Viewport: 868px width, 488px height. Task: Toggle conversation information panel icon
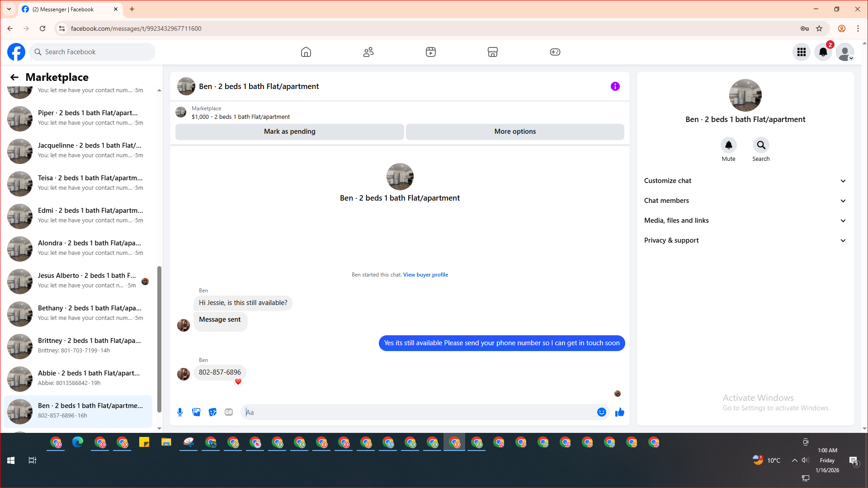click(615, 86)
